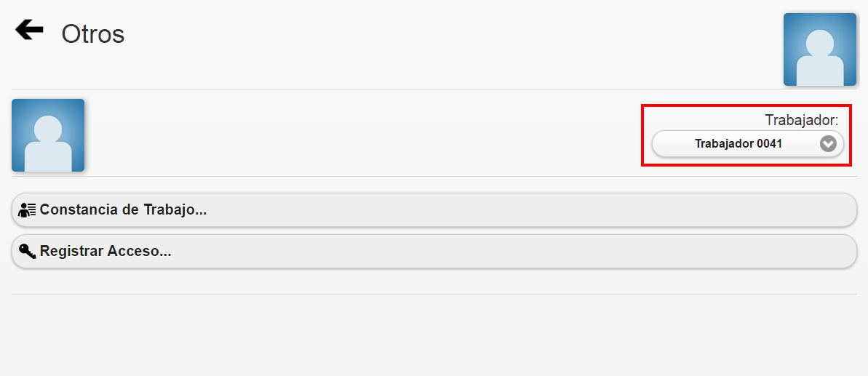
Task: Click the person-list icon on Constancia de Trabajo
Action: click(x=27, y=210)
